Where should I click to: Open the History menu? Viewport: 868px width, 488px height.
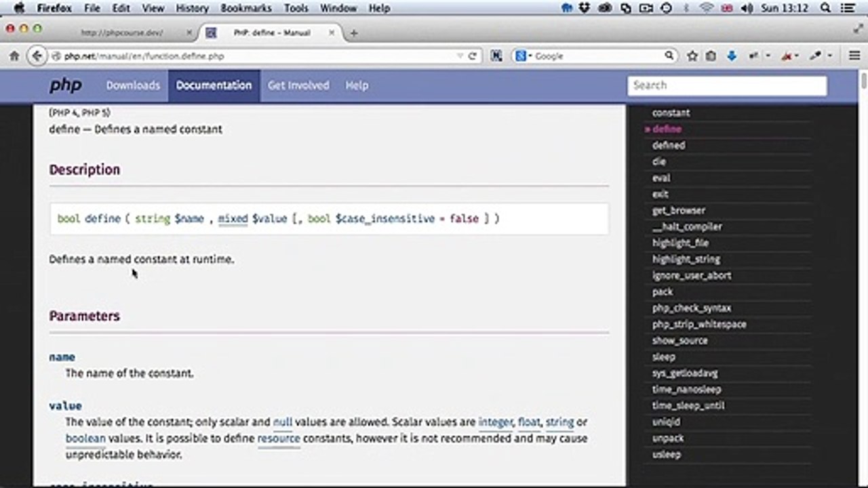(192, 8)
